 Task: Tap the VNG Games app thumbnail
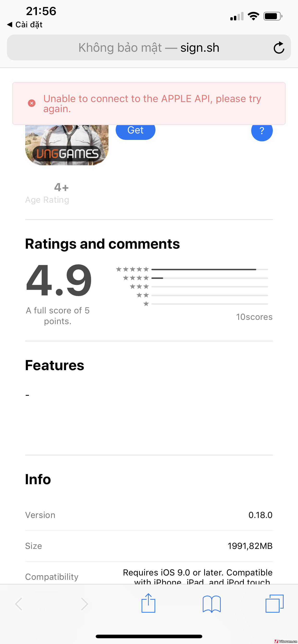67,145
